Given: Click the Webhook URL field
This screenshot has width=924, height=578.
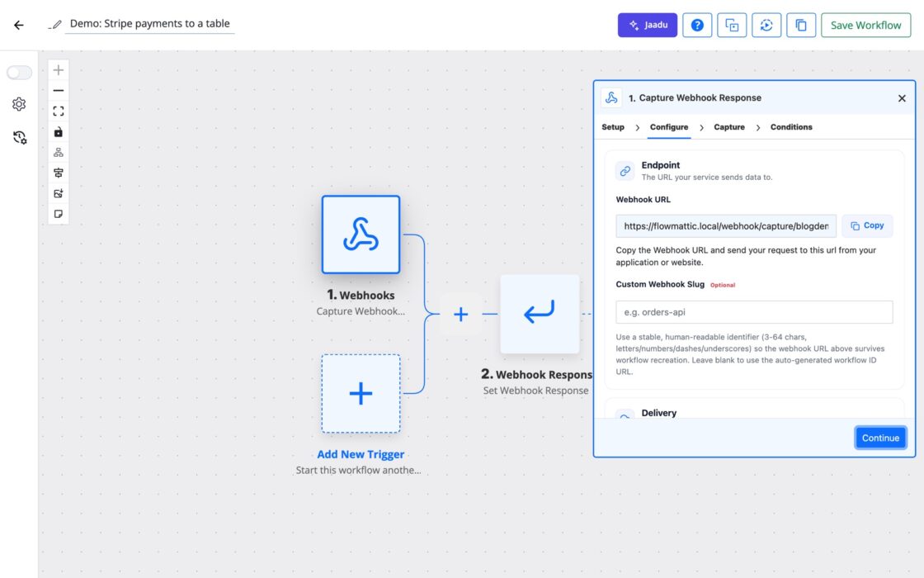Looking at the screenshot, I should tap(725, 226).
